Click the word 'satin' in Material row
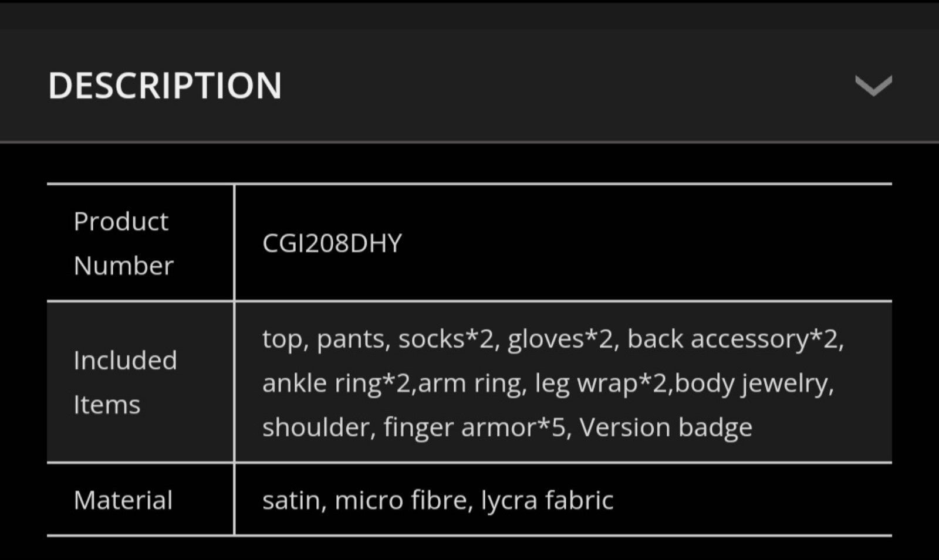Screen dimensions: 939x560 (292, 500)
